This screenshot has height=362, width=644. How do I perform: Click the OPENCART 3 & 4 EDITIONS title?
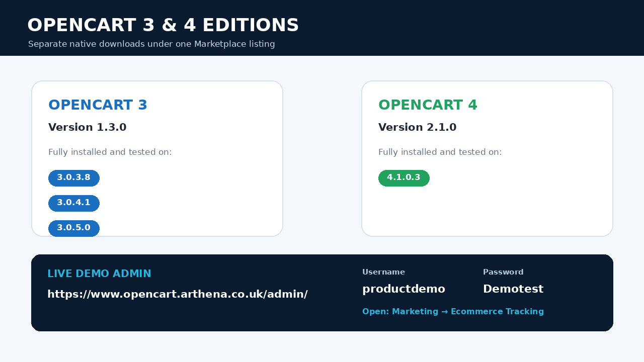pyautogui.click(x=163, y=26)
